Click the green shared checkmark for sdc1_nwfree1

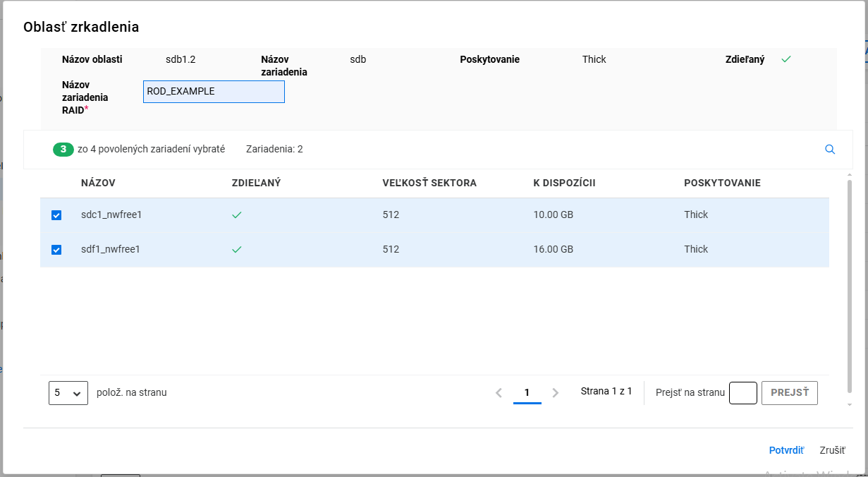point(237,215)
